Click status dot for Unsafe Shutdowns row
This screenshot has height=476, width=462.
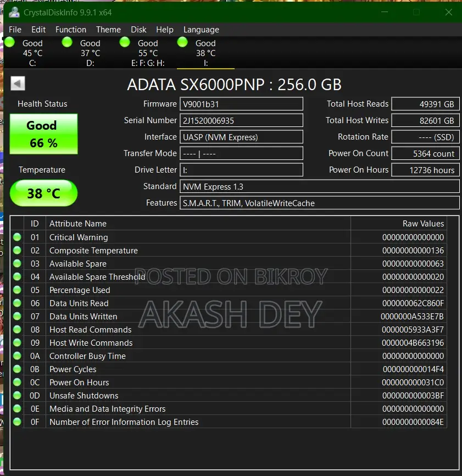tap(17, 395)
